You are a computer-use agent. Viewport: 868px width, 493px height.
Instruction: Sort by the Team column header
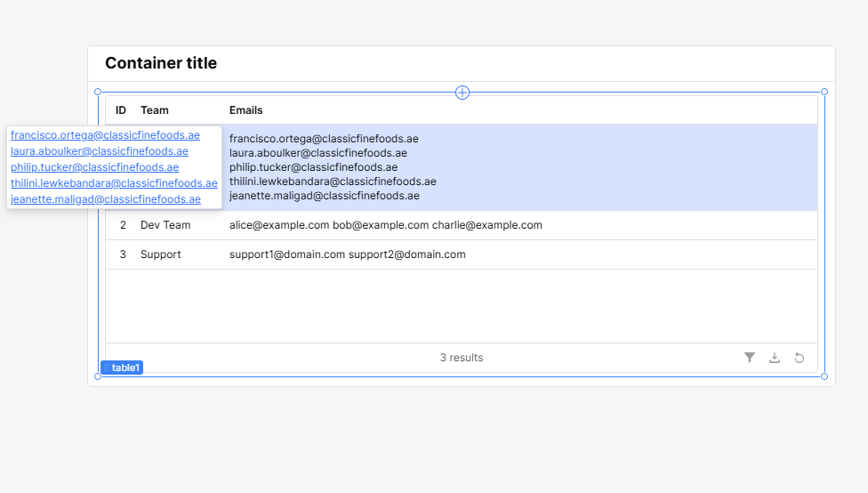(x=155, y=110)
